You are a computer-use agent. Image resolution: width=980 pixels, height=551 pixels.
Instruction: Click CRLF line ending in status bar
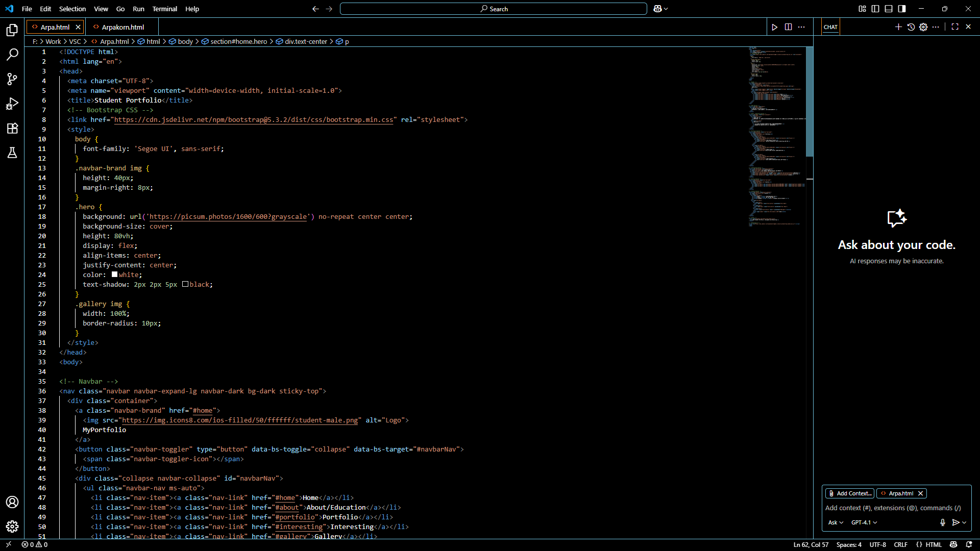[901, 544]
